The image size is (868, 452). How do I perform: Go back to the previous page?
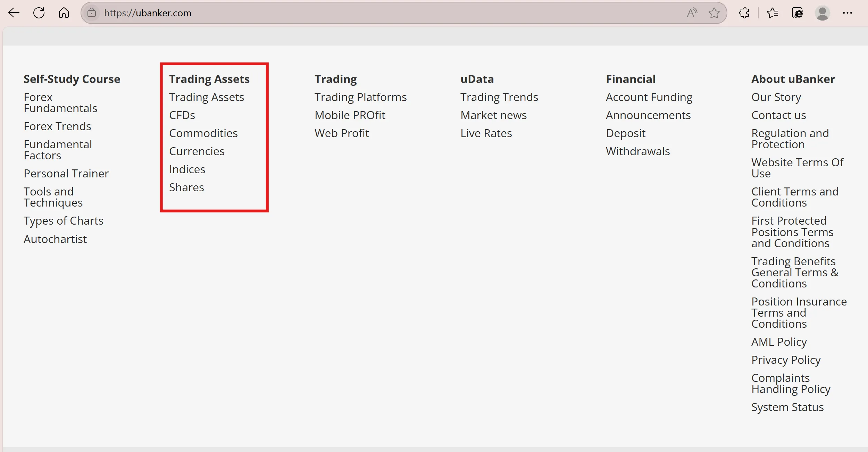[x=14, y=13]
